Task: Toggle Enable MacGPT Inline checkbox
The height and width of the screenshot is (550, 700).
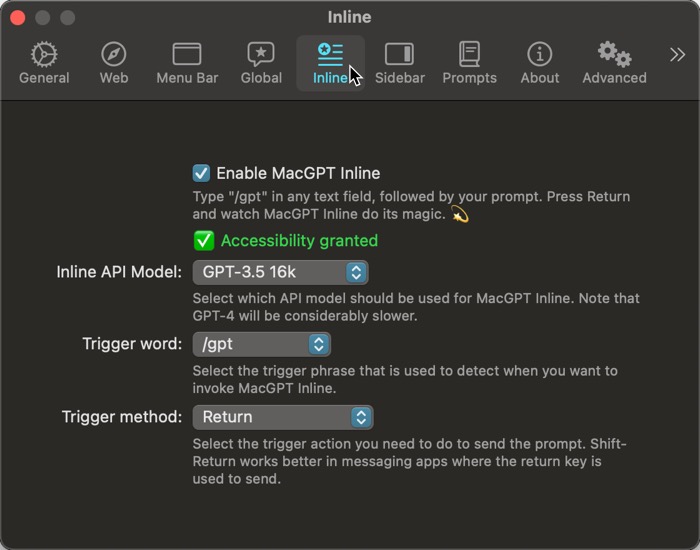Action: coord(201,173)
